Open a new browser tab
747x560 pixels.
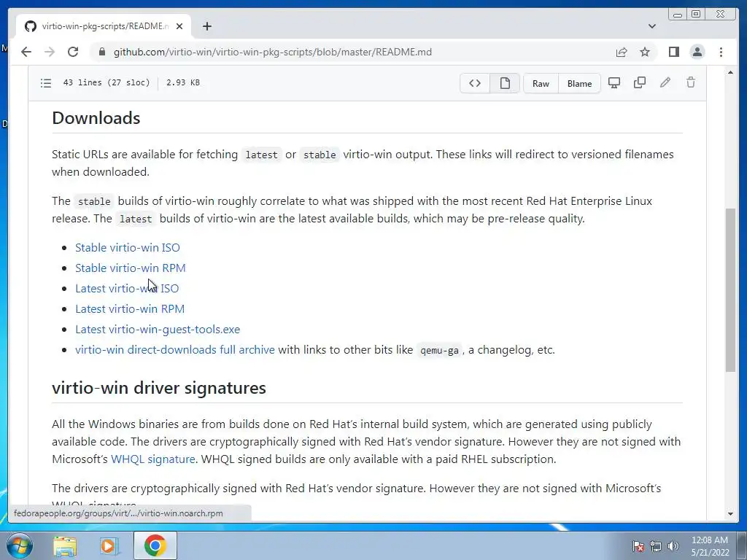coord(206,26)
